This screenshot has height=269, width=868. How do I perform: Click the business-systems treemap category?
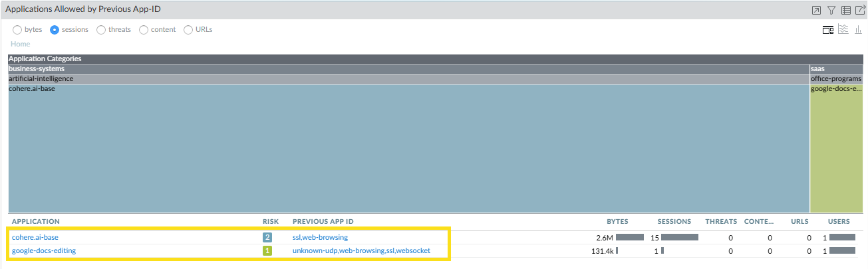pos(408,69)
